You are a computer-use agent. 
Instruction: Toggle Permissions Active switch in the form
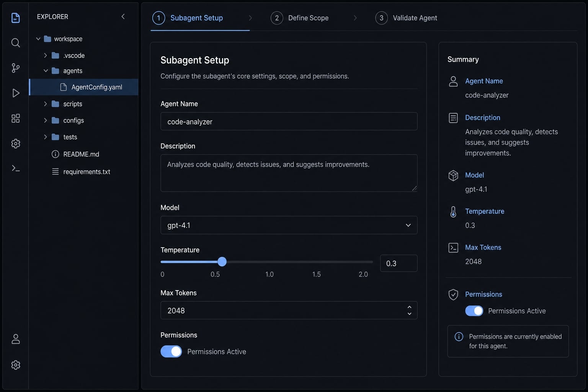(171, 351)
